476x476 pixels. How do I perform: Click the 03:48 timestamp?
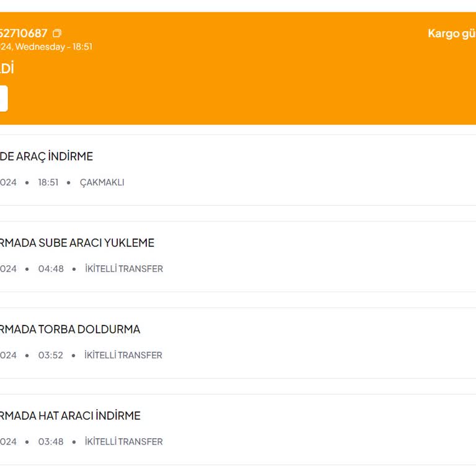[51, 442]
